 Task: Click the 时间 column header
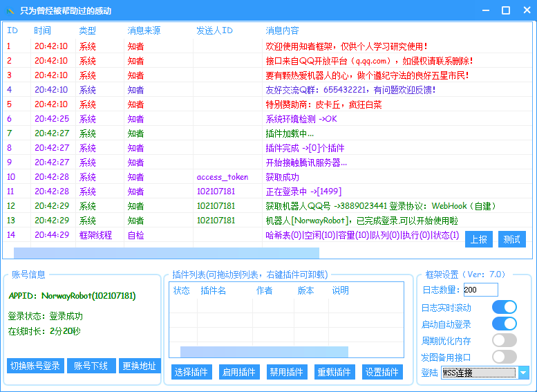42,30
